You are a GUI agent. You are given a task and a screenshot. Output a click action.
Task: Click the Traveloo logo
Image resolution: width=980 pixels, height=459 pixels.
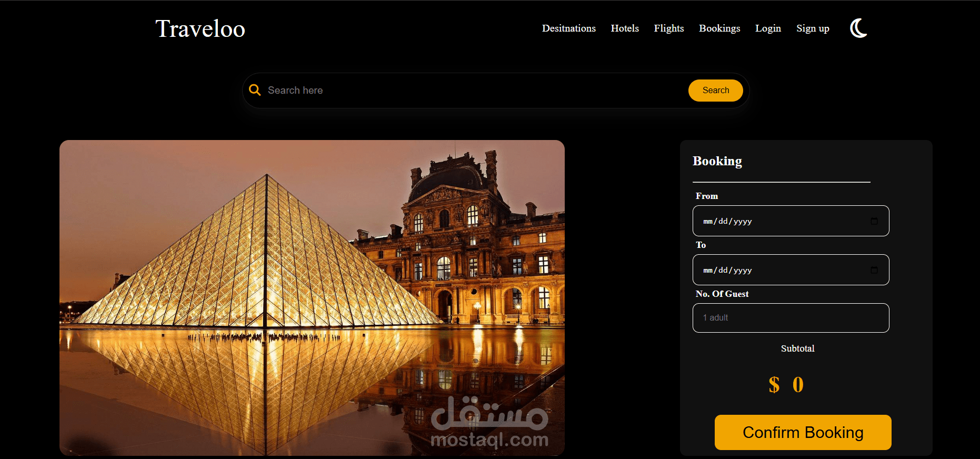point(201,29)
